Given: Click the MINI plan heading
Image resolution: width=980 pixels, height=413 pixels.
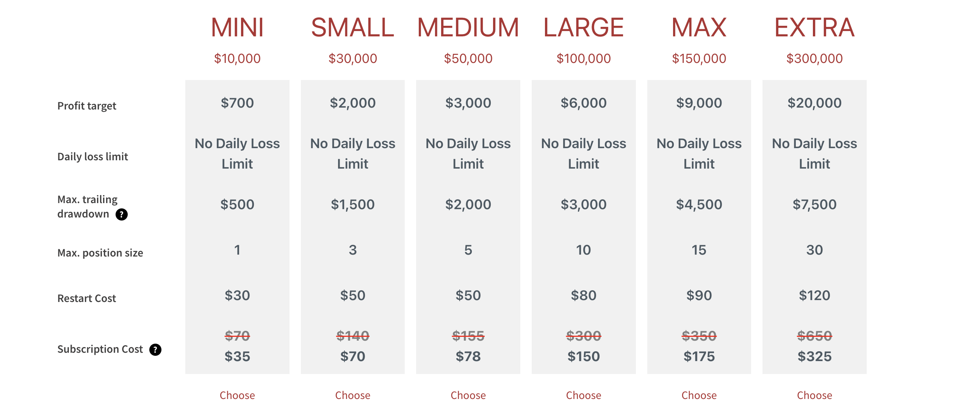Looking at the screenshot, I should coord(237,27).
